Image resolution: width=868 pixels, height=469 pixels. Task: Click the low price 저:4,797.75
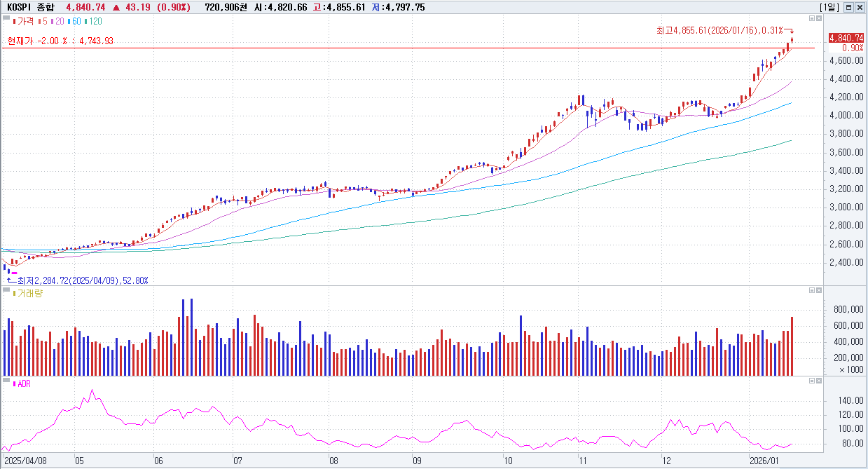[399, 7]
